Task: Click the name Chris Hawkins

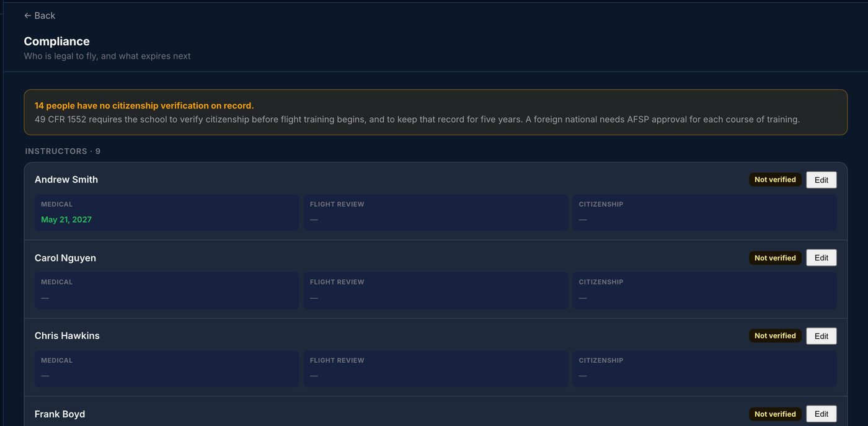Action: [x=67, y=335]
